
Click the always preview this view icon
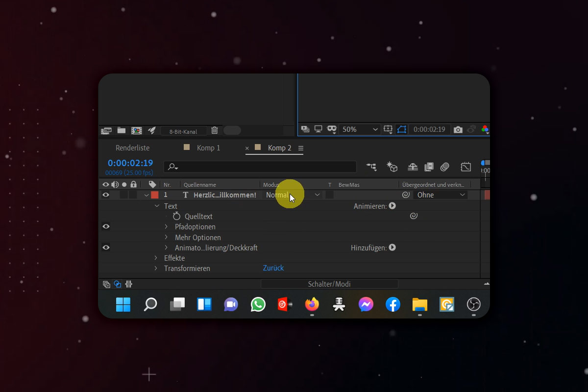[x=305, y=129]
